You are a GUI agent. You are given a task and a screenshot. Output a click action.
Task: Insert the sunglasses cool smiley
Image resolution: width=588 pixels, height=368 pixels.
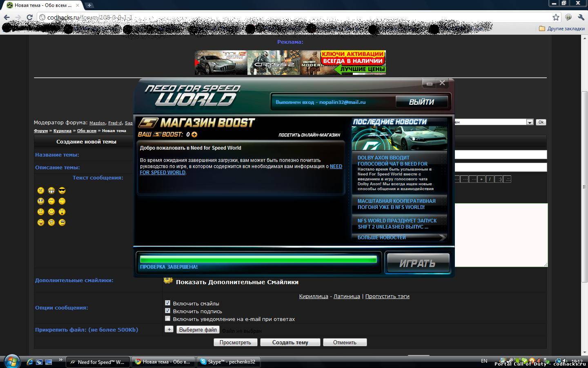point(62,191)
